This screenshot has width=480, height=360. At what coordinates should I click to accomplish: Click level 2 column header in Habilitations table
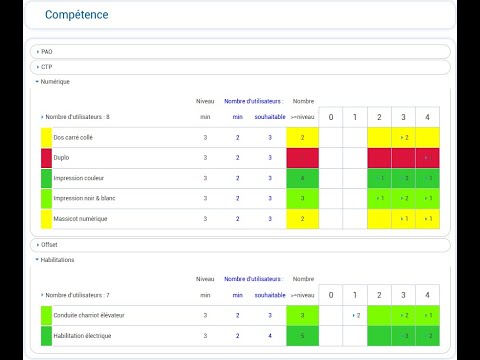tap(379, 295)
